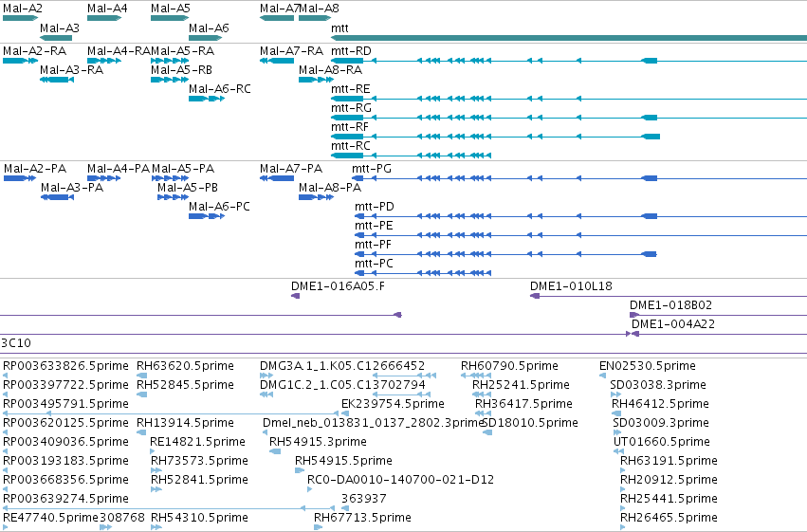807x532 pixels.
Task: Select EST label RH63620.5prime
Action: 185,366
